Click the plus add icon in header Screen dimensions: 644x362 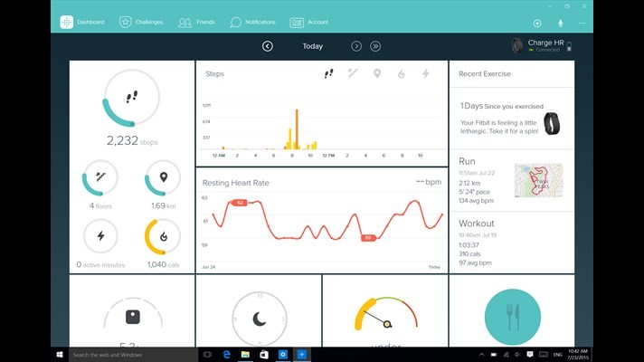click(x=537, y=23)
